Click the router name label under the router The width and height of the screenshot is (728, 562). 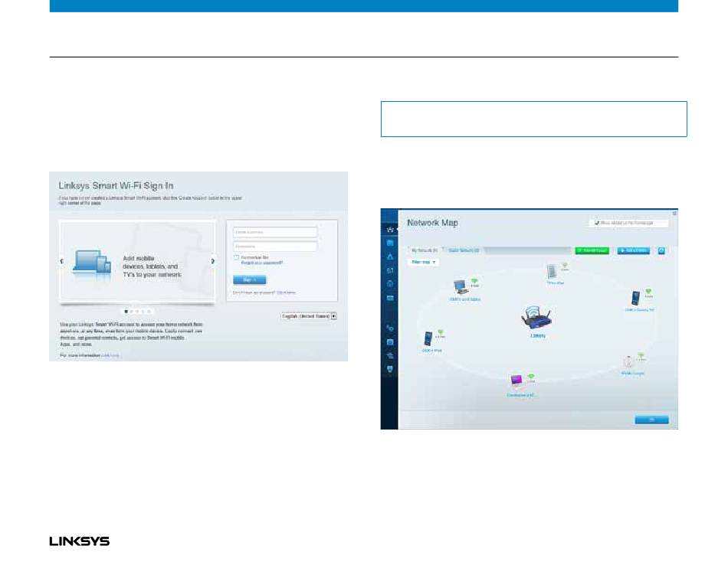click(538, 335)
